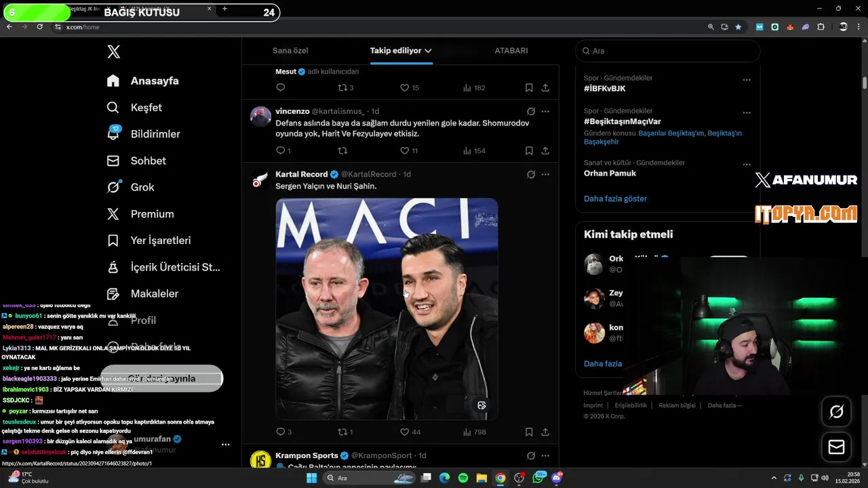Bookmark page with star icon
Screen dimensions: 868x488
pyautogui.click(x=738, y=27)
